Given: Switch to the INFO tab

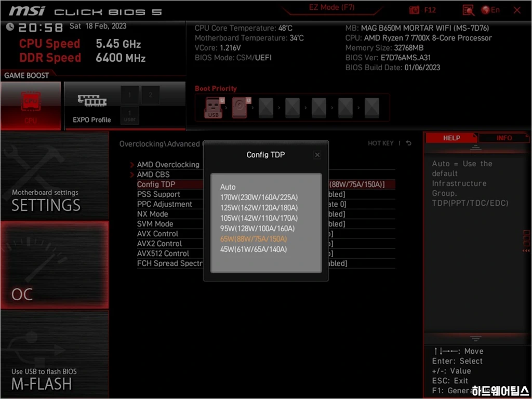Looking at the screenshot, I should (504, 138).
